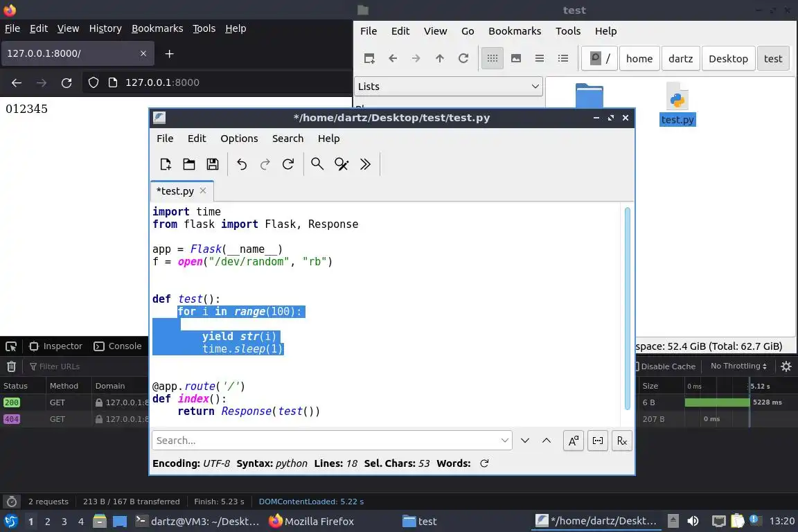The image size is (798, 532).
Task: Open the editor's Options menu
Action: (x=239, y=139)
